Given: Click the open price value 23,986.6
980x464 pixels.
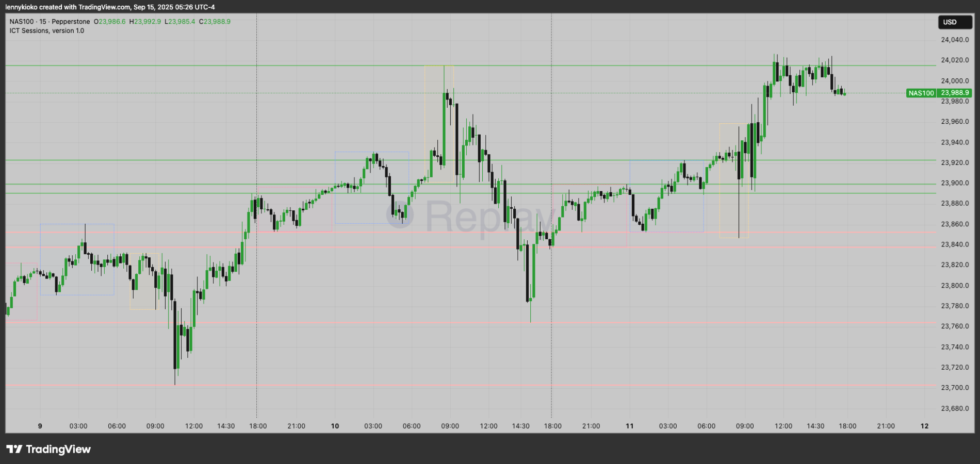Looking at the screenshot, I should click(112, 22).
